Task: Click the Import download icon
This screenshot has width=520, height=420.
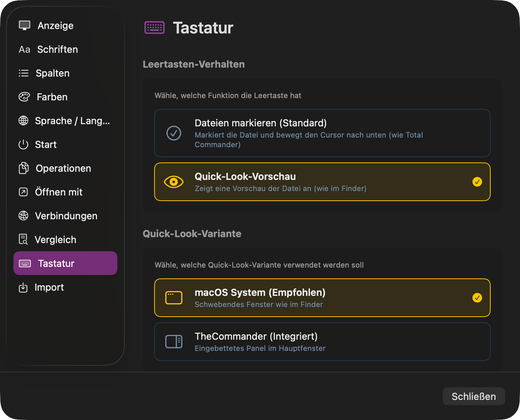Action: pyautogui.click(x=23, y=287)
